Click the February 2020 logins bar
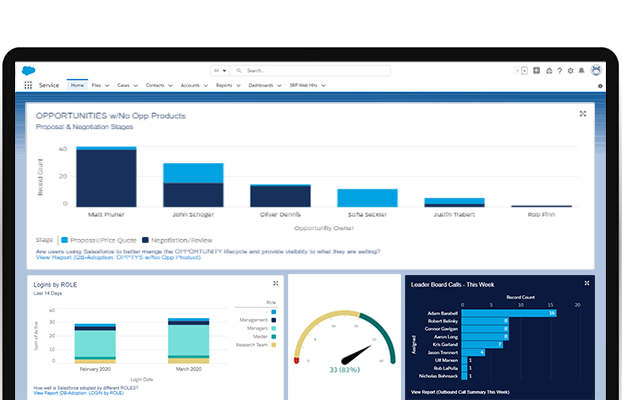Viewport: 622px width, 400px height. point(95,344)
